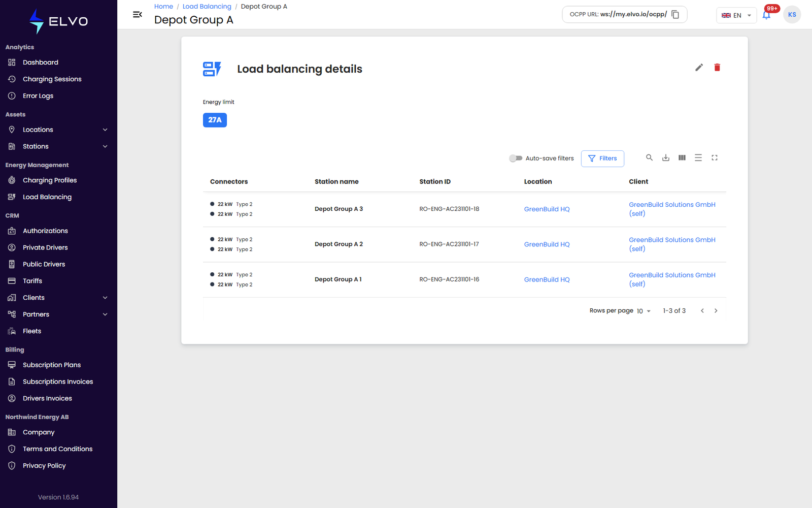Open column visibility settings icon
This screenshot has width=812, height=508.
coord(682,158)
